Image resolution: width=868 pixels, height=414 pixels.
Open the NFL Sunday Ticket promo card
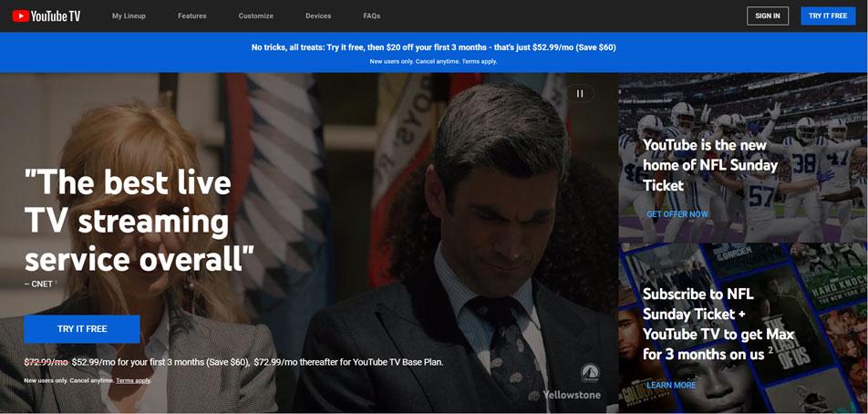click(743, 157)
